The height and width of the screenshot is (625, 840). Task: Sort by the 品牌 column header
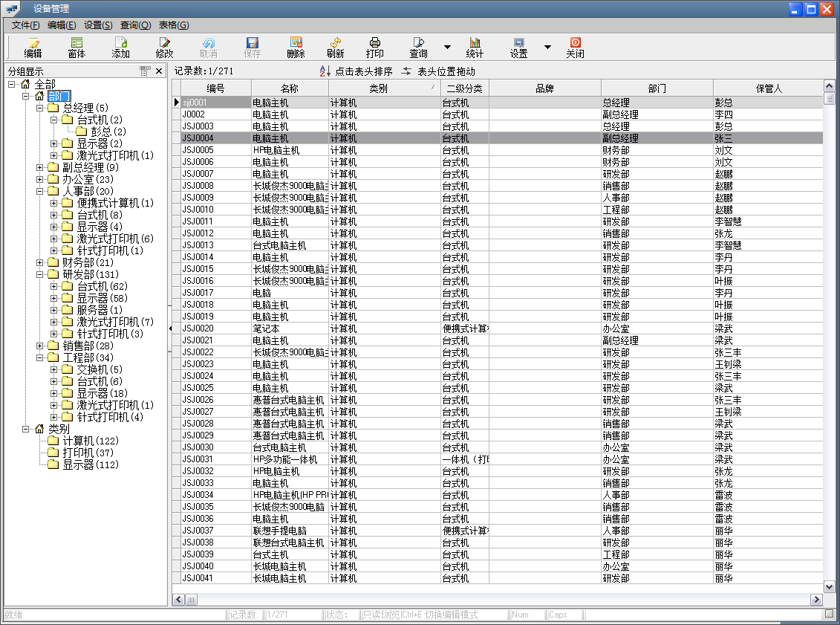tap(545, 88)
